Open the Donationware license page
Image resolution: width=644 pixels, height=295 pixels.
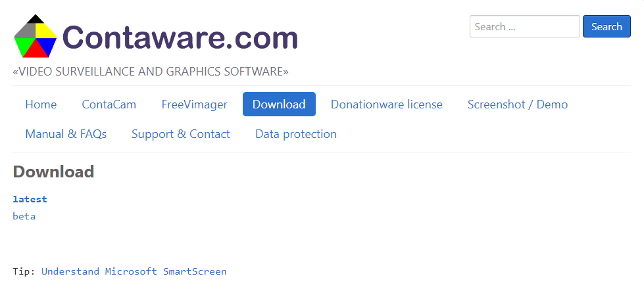[x=387, y=104]
